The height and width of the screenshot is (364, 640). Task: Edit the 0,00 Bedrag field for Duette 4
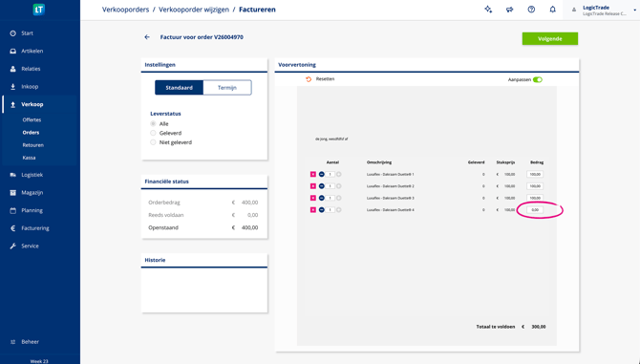pyautogui.click(x=535, y=210)
